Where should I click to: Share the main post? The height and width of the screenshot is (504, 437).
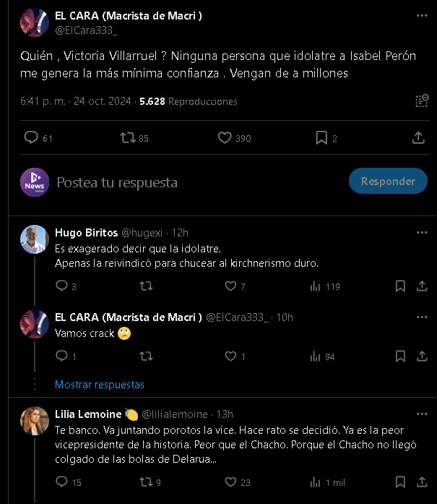(x=417, y=137)
